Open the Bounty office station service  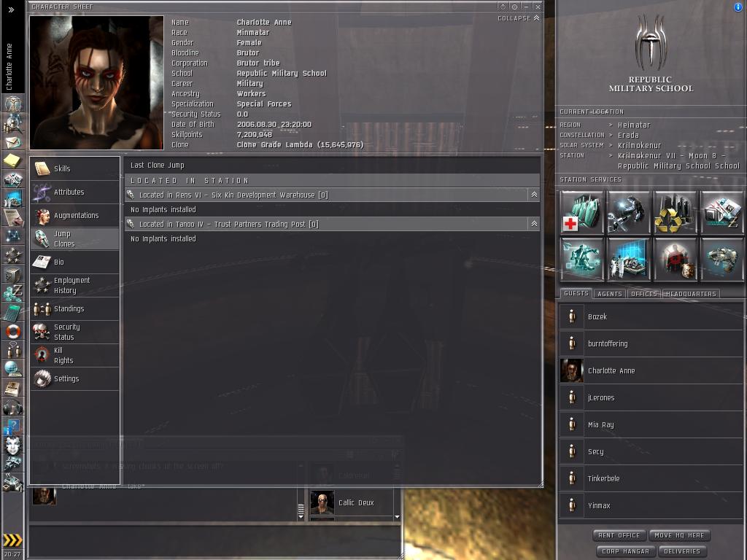tap(675, 259)
